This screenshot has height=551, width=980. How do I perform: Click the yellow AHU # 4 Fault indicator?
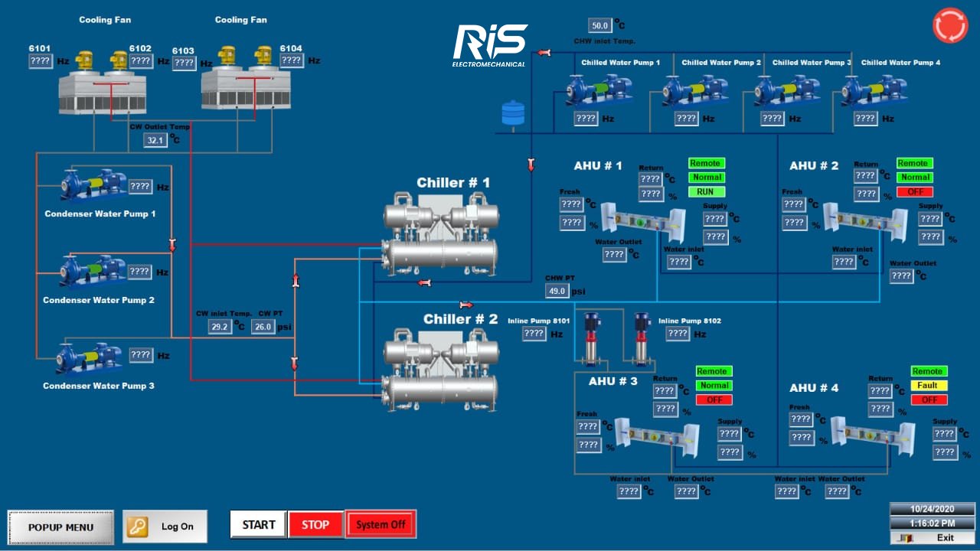point(928,386)
